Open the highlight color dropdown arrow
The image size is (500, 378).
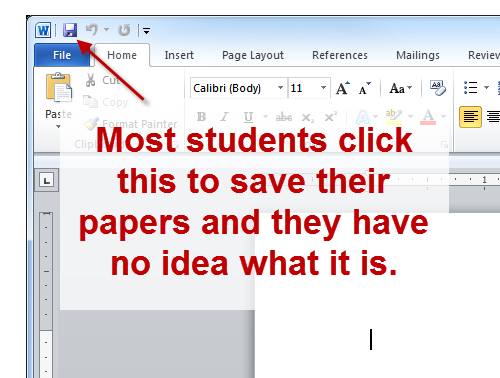coord(411,117)
